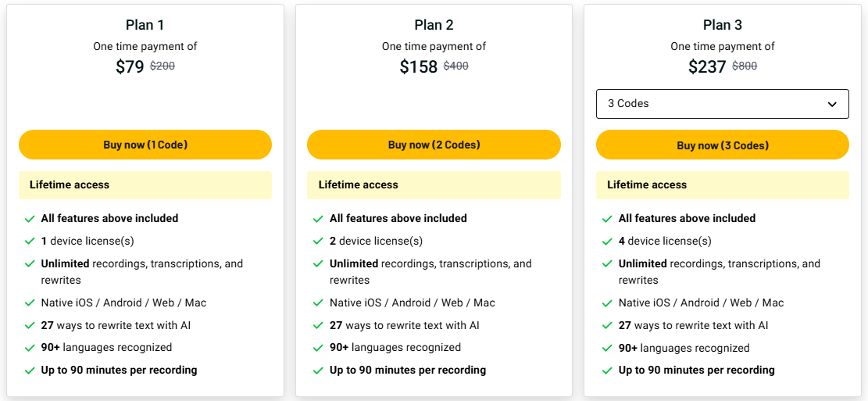Click Plan 1 checkmark for All features above

30,219
